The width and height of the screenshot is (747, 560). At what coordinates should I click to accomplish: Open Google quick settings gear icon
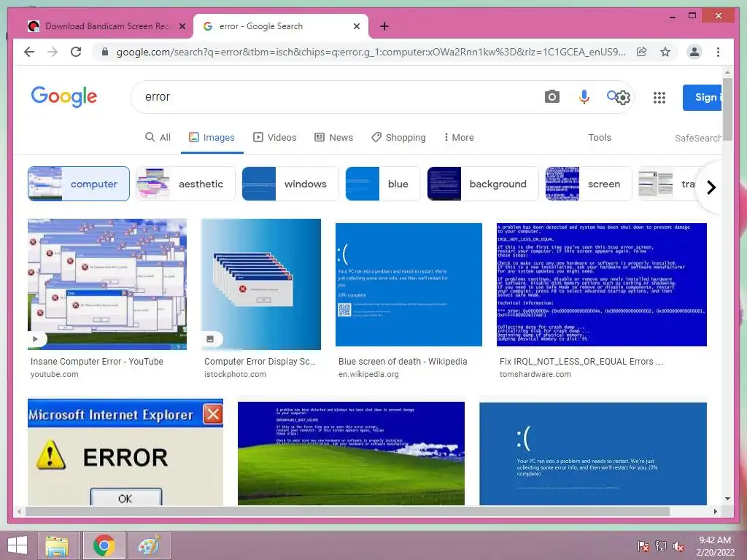point(623,98)
